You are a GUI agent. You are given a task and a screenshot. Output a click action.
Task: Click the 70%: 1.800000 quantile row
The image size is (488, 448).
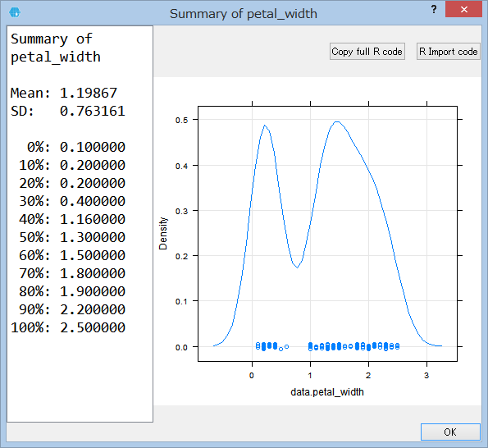(x=72, y=274)
